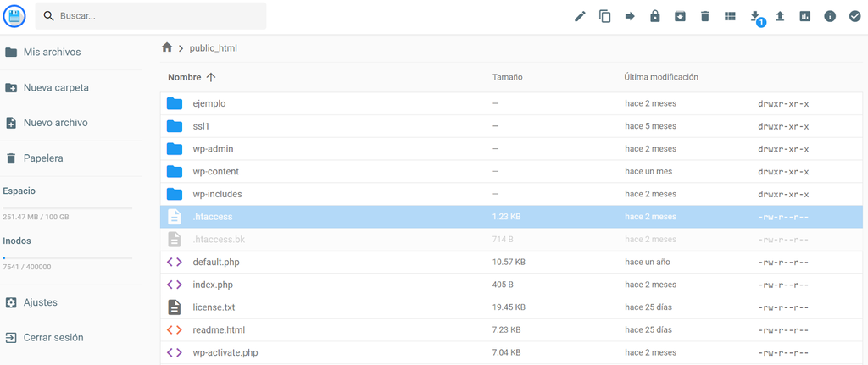Select the wp-activate.php file name

[225, 353]
